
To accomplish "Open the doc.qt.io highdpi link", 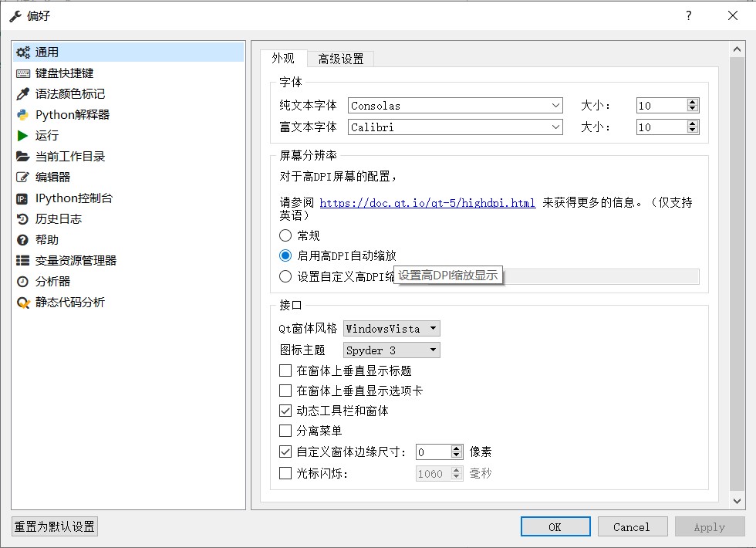I will coord(427,202).
